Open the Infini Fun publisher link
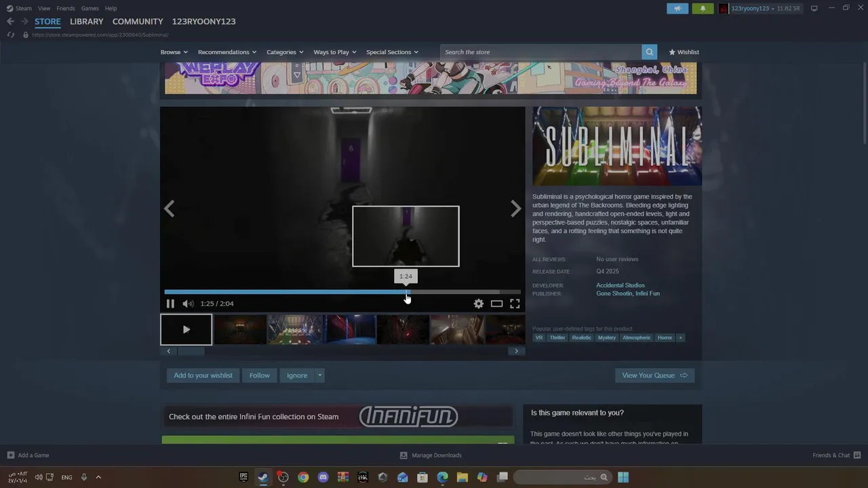This screenshot has height=488, width=868. [x=647, y=293]
